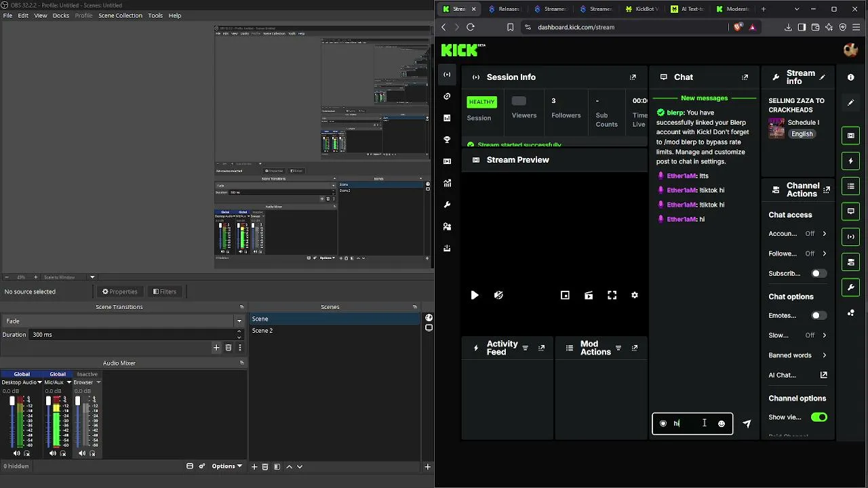Switch to the Releases browser tab
The width and height of the screenshot is (868, 488).
coord(507,9)
